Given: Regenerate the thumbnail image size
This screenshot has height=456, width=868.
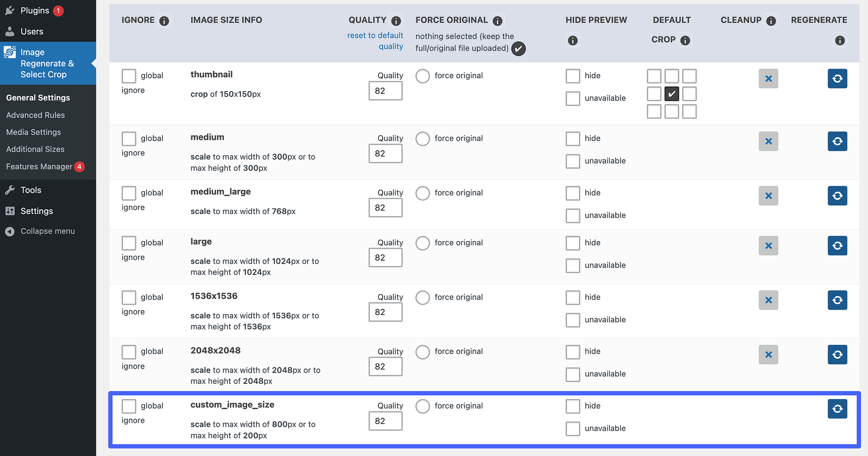Looking at the screenshot, I should pyautogui.click(x=837, y=79).
